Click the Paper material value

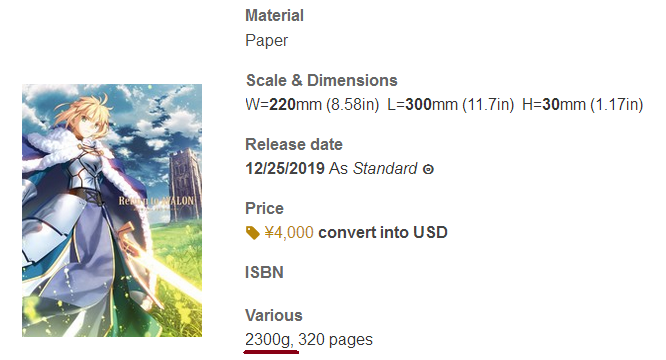click(x=266, y=41)
